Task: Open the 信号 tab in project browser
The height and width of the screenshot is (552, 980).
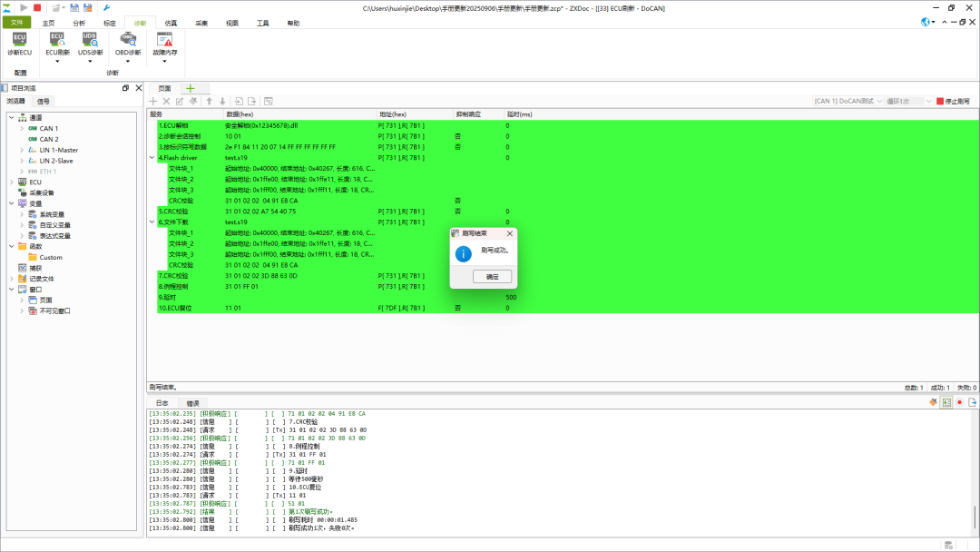Action: pyautogui.click(x=44, y=101)
